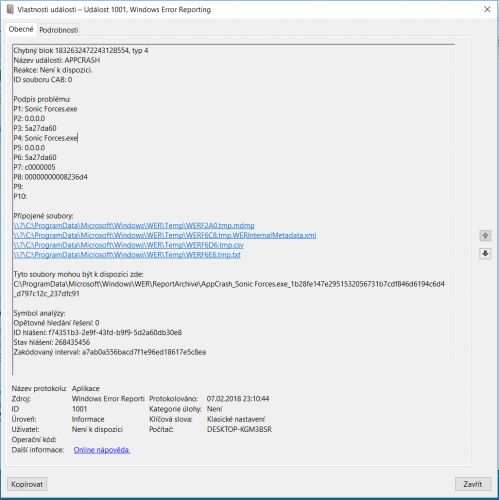The image size is (499, 500).
Task: Click the down arrow next event button
Action: pyautogui.click(x=485, y=254)
